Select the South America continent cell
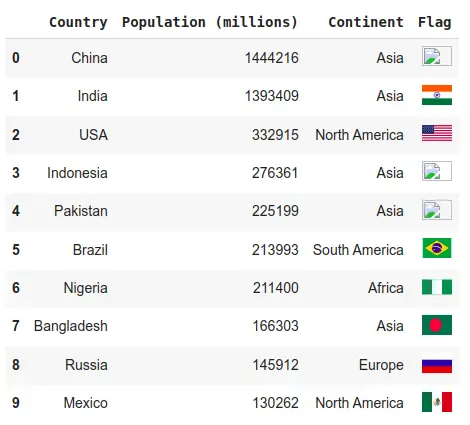470x425 pixels. tap(358, 250)
